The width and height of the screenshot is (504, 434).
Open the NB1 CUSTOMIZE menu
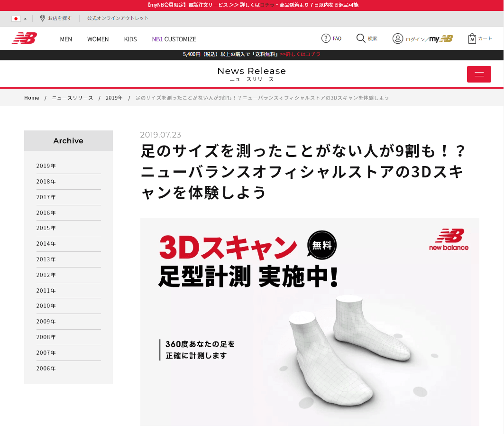coord(174,39)
